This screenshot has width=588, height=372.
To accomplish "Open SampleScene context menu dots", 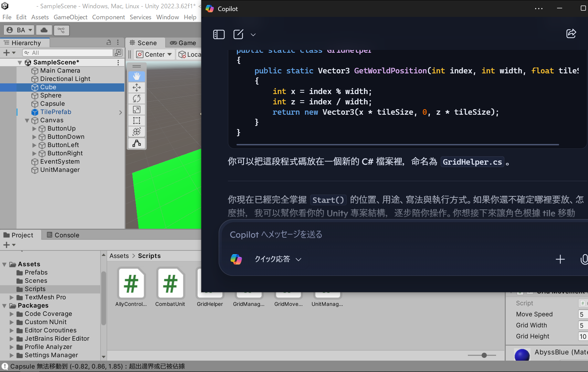I will pos(118,62).
